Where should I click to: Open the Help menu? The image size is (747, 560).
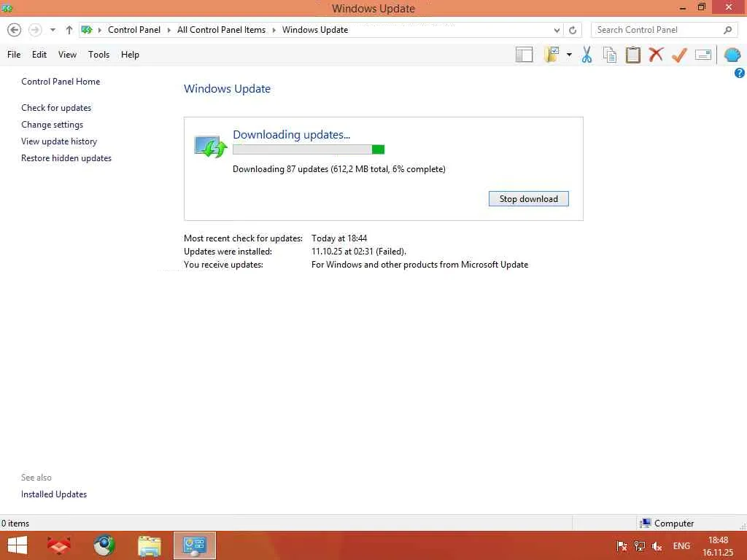tap(130, 54)
